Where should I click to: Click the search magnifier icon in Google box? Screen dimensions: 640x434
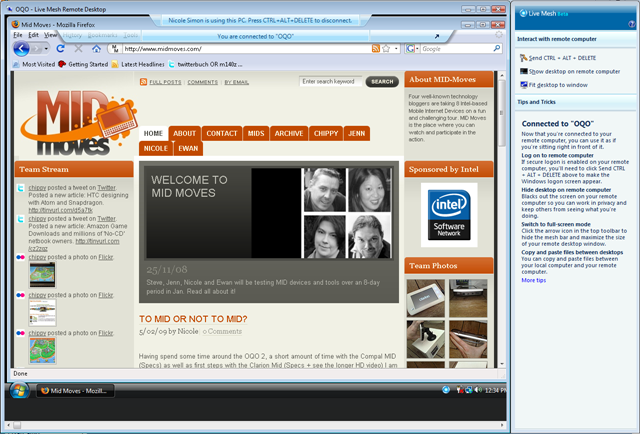point(496,48)
